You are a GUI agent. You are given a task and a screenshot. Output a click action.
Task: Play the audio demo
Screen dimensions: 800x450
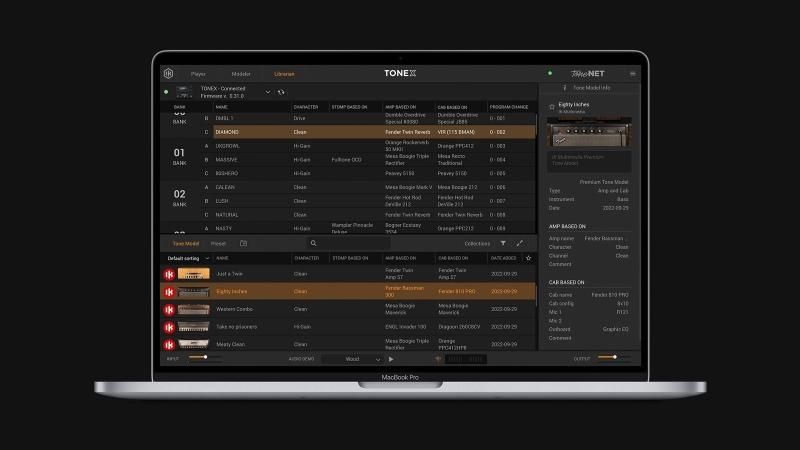(x=391, y=359)
